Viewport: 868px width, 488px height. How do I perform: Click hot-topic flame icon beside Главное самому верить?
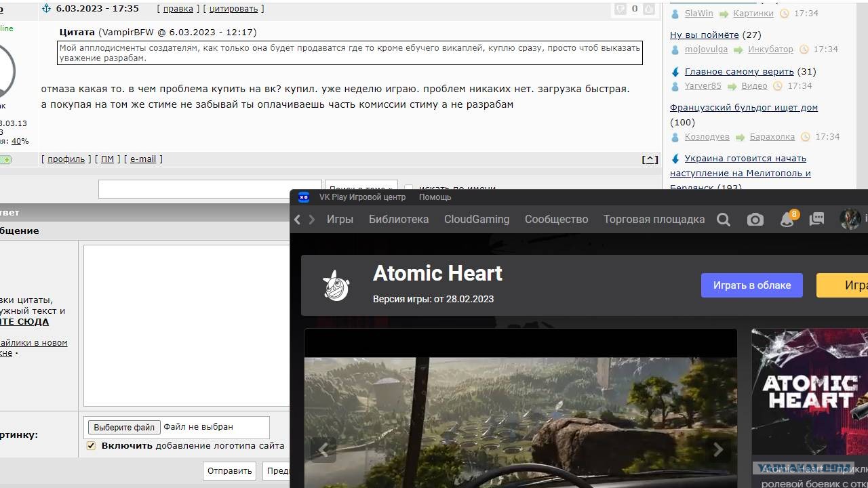pyautogui.click(x=675, y=72)
